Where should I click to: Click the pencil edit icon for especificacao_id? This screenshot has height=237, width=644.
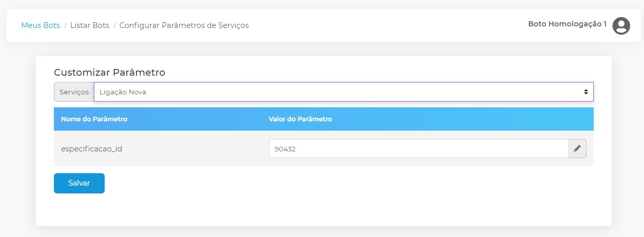(x=577, y=148)
